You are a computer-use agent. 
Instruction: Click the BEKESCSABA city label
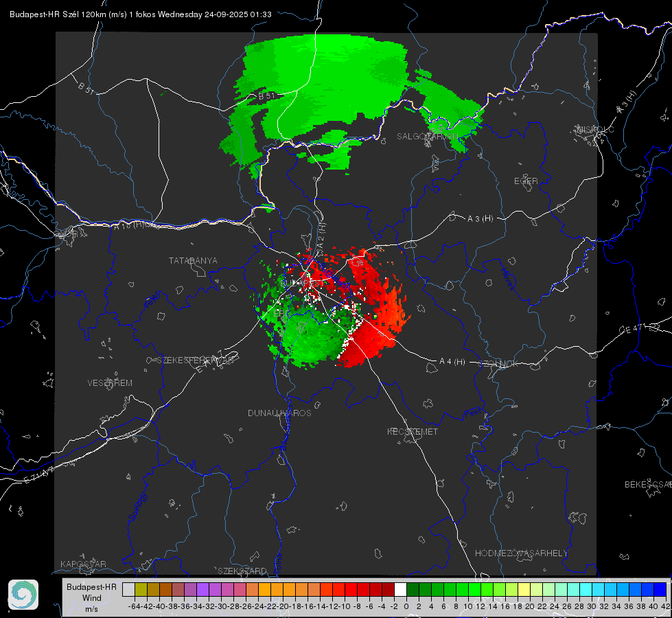(648, 484)
